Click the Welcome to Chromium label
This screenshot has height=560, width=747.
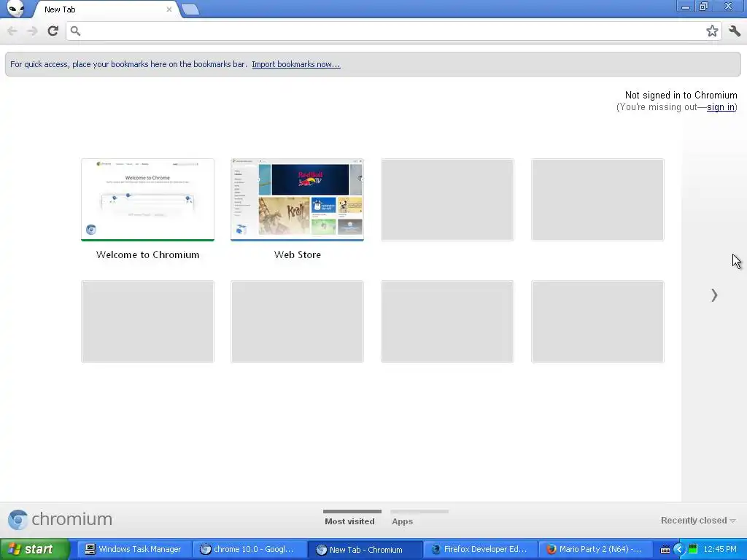[x=147, y=254]
